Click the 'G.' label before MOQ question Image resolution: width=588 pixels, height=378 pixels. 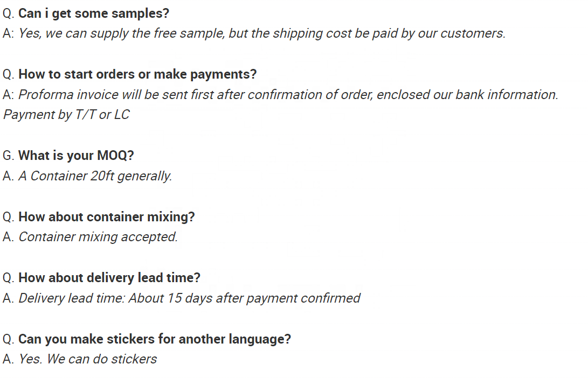(8, 156)
